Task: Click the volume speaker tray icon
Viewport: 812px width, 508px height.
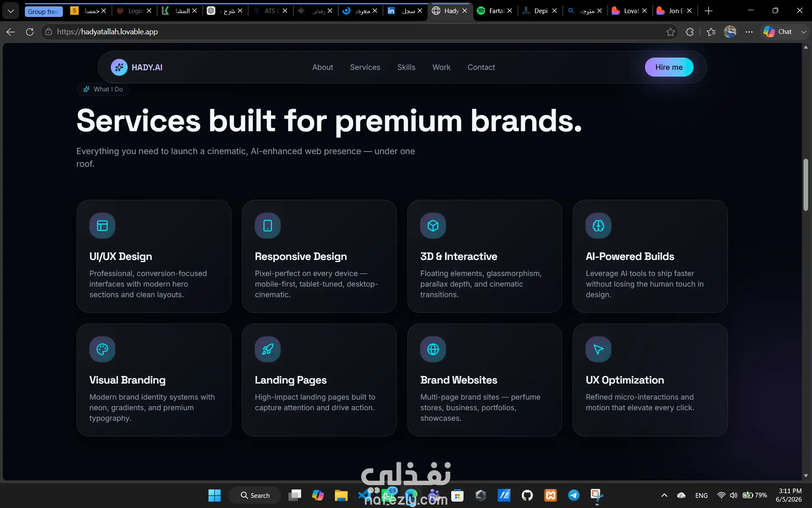Action: [733, 495]
